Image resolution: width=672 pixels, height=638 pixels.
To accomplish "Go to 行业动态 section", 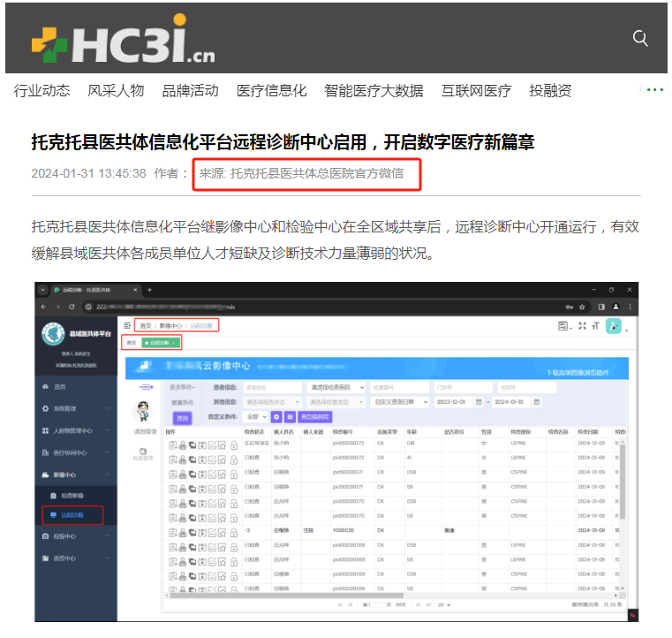I will coord(42,90).
